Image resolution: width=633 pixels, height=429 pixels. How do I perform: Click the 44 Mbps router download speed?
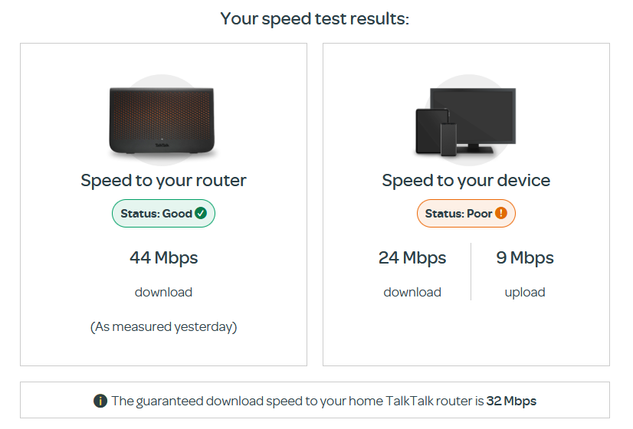(x=163, y=258)
